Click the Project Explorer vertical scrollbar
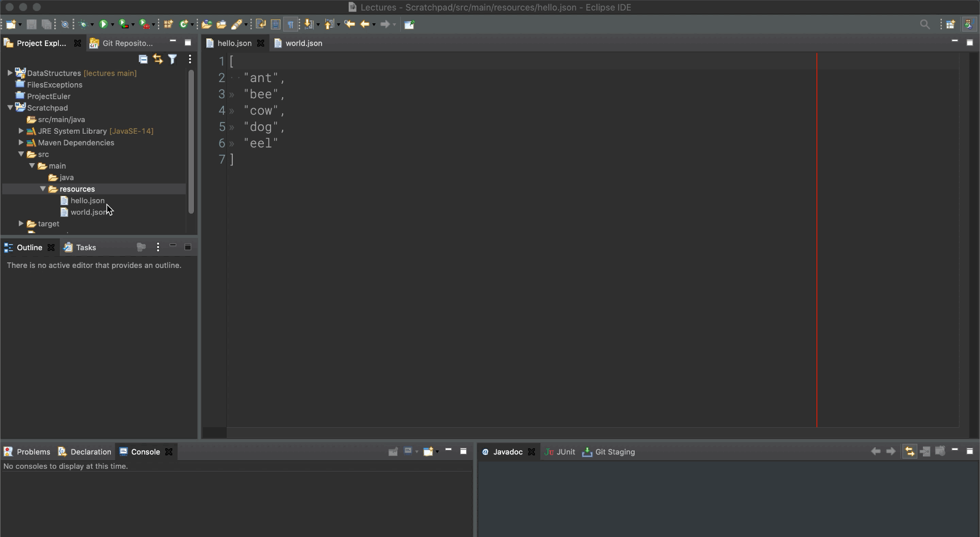This screenshot has height=537, width=980. [191, 141]
